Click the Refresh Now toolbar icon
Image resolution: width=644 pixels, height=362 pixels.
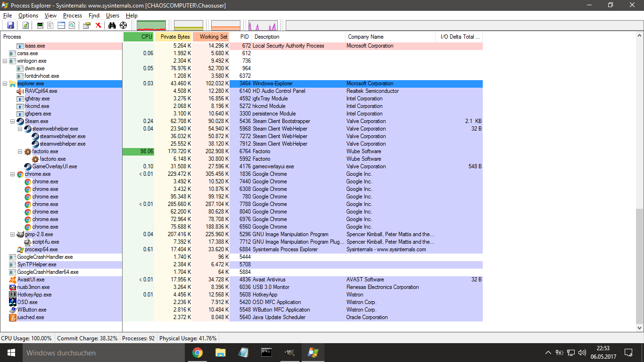(25, 25)
